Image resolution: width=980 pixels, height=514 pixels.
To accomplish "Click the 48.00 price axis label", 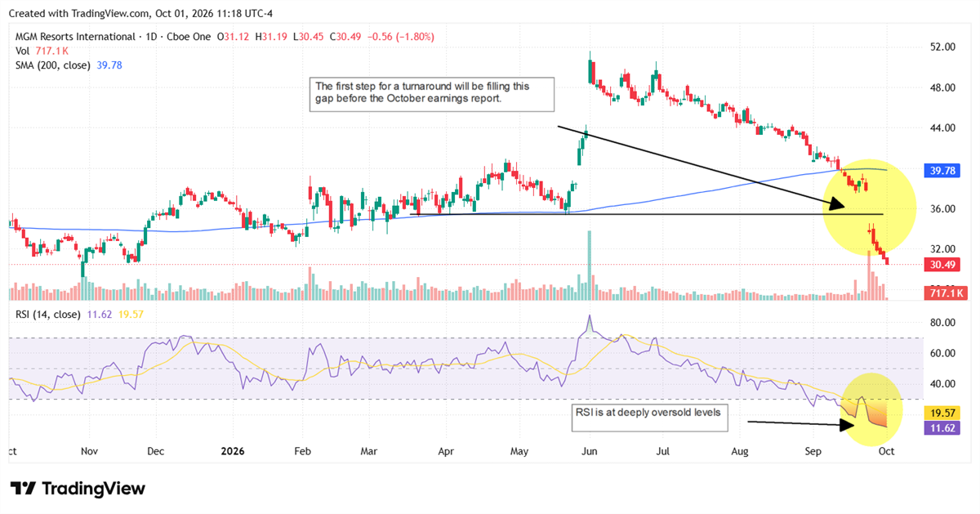I will (942, 87).
